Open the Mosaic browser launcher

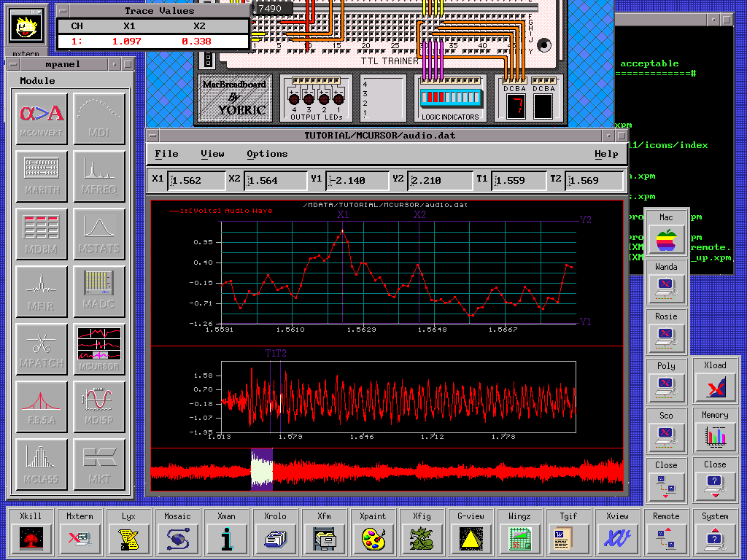pyautogui.click(x=177, y=540)
